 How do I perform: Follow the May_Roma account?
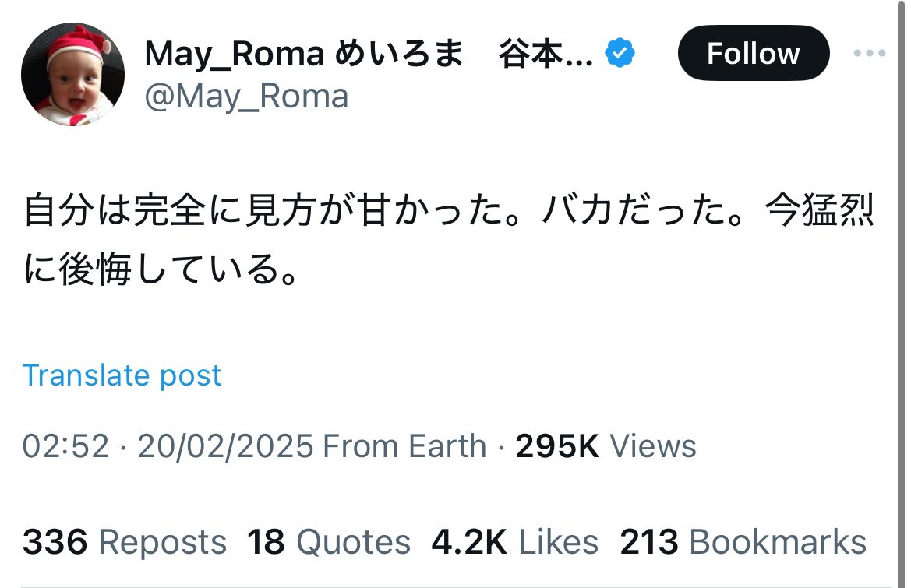click(754, 53)
